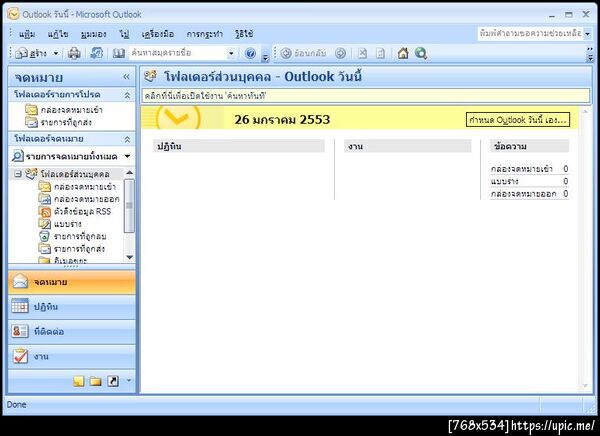Click the ย้อนกลับ (Back) button

click(x=303, y=53)
